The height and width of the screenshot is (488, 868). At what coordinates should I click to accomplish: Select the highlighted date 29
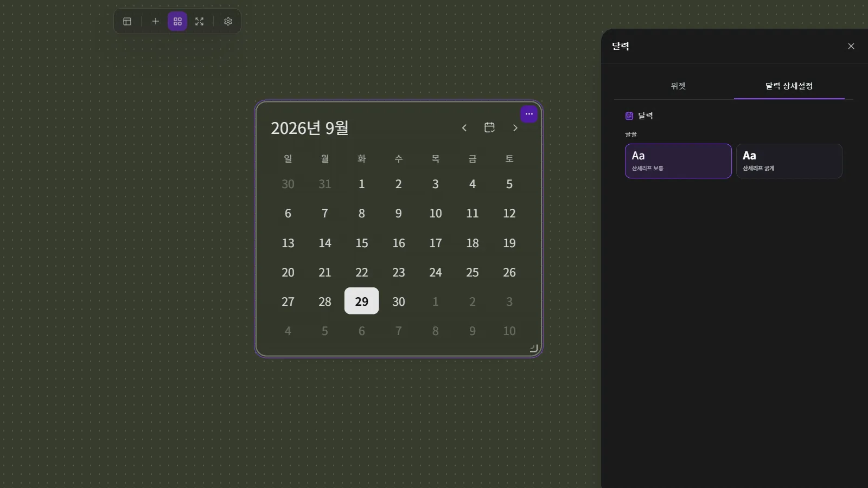pos(362,301)
